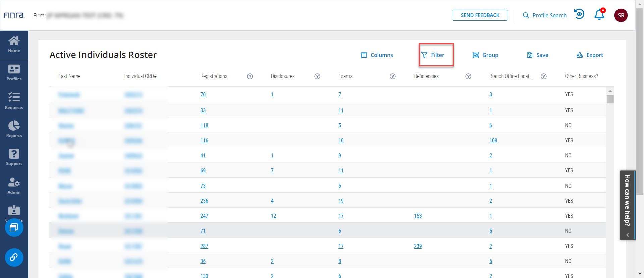Click the 153 deficiencies link
This screenshot has width=644, height=278.
418,216
